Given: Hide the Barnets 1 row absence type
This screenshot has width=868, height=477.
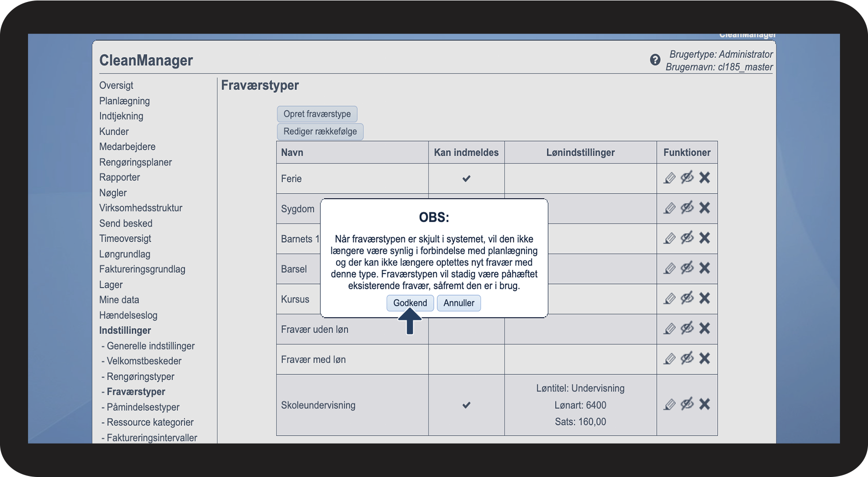Looking at the screenshot, I should (x=687, y=238).
